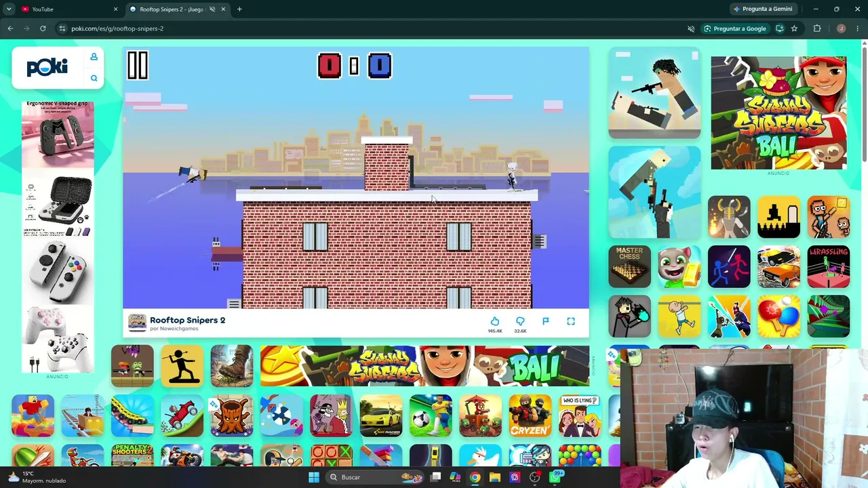Open the spear stickman game thumbnail
Image resolution: width=868 pixels, height=488 pixels.
coord(182,366)
